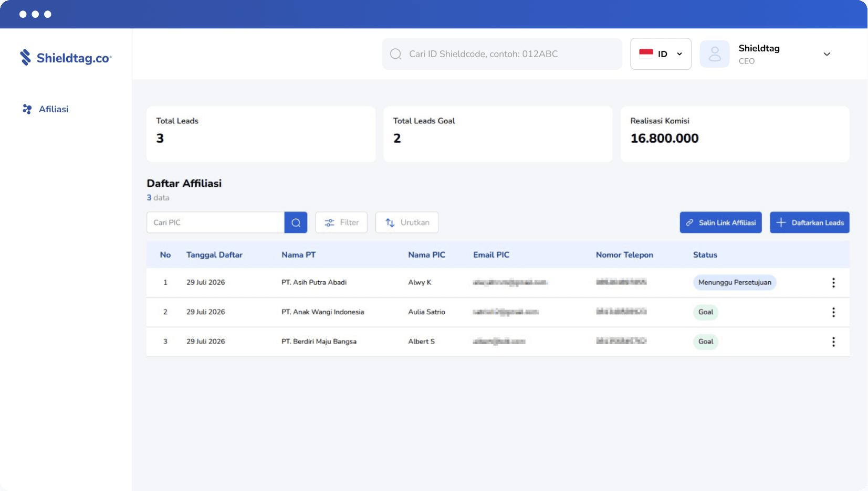Click the Total Leads card

point(261,134)
